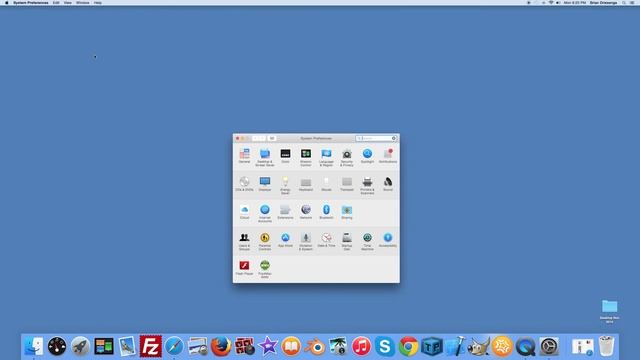Screen dimensions: 640x360
Task: Open the Apple menu
Action: (7, 3)
